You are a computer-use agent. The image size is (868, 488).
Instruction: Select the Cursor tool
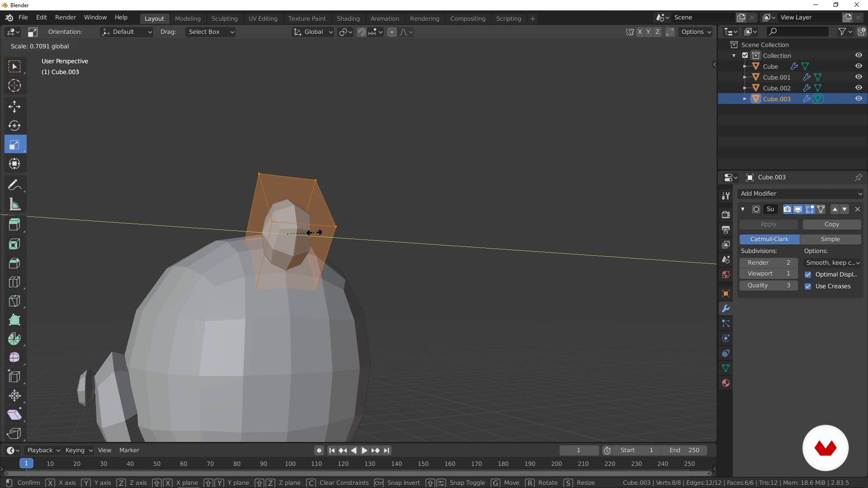[14, 85]
